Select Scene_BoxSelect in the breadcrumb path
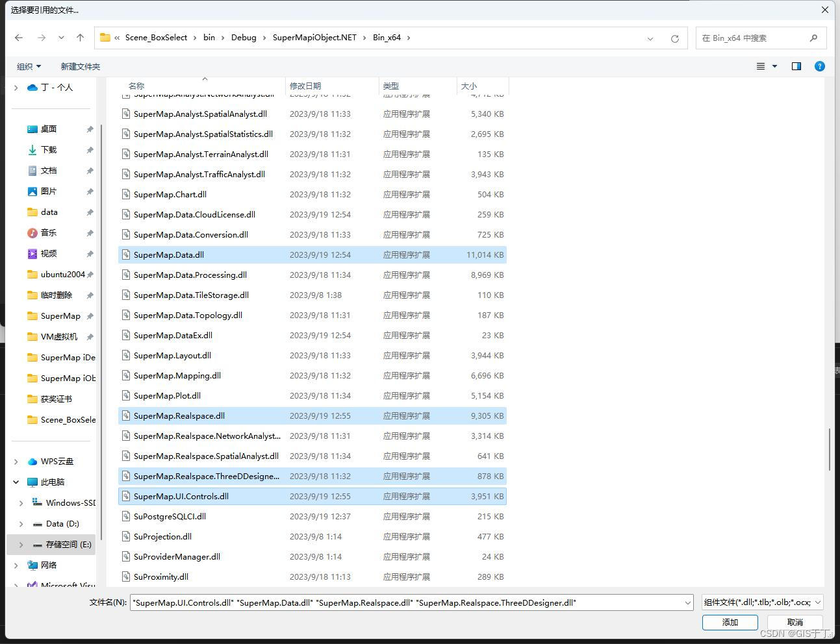Screen dimensions: 840x644 pyautogui.click(x=156, y=38)
